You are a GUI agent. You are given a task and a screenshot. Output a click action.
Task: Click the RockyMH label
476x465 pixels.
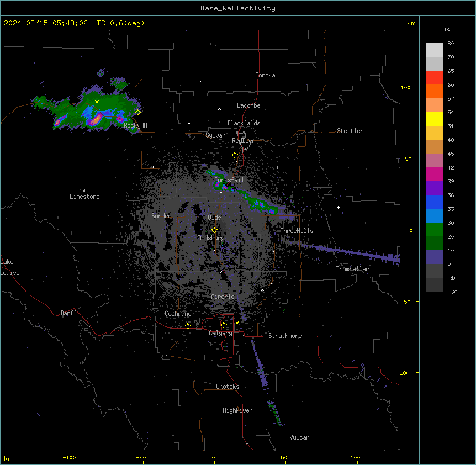135,125
